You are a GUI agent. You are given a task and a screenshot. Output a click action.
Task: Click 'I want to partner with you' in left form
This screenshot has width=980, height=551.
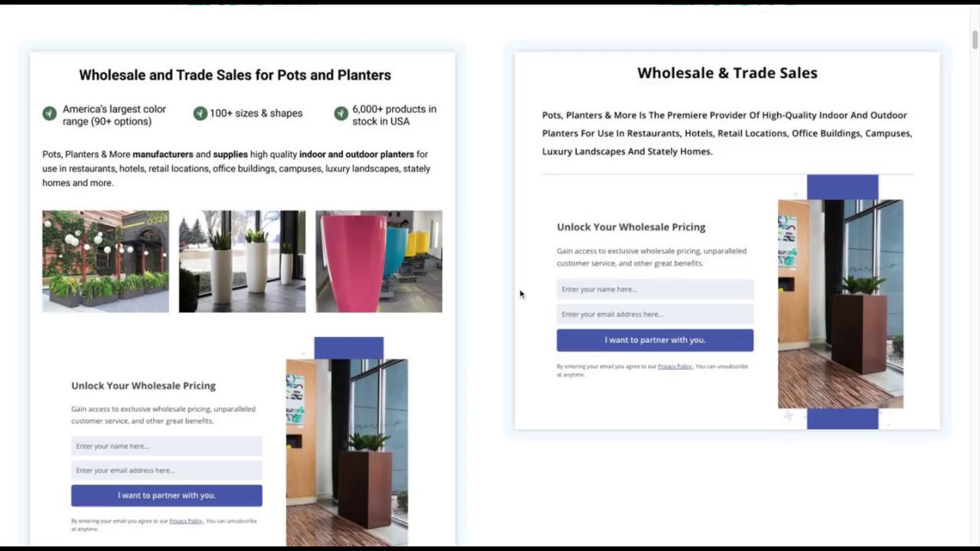167,495
